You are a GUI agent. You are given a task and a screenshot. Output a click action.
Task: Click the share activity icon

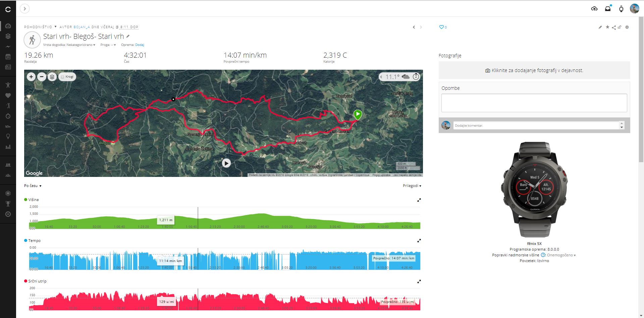pos(613,27)
